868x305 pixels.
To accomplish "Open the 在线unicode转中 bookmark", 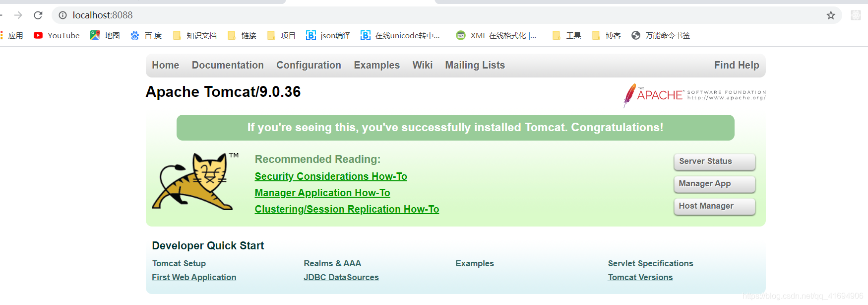I will click(x=400, y=35).
